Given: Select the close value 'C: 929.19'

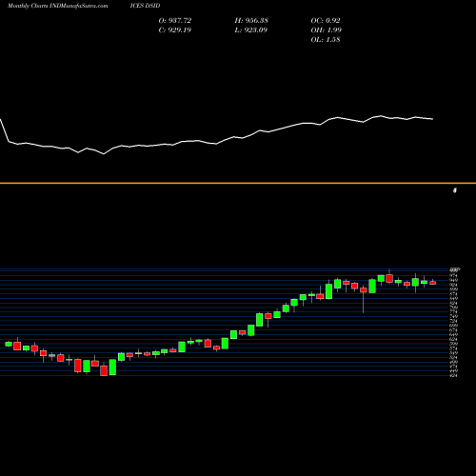Looking at the screenshot, I should pos(175,30).
